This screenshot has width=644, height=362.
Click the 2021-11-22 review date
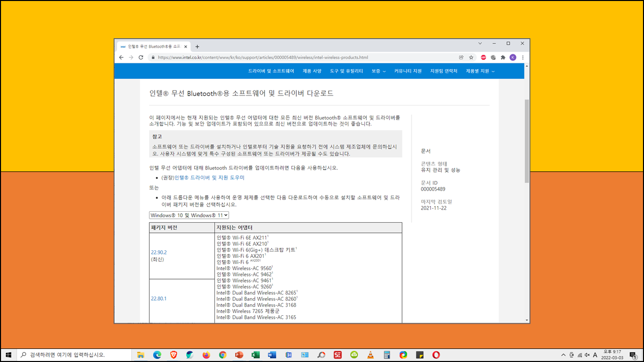pos(435,208)
